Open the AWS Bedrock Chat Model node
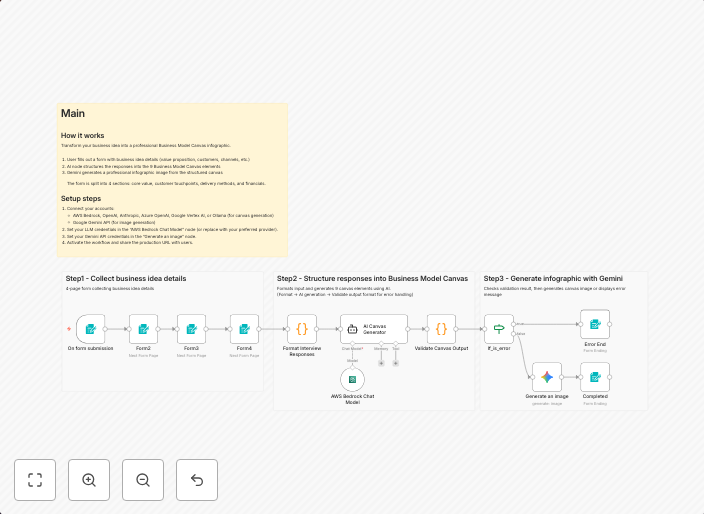This screenshot has height=514, width=704. click(x=352, y=380)
